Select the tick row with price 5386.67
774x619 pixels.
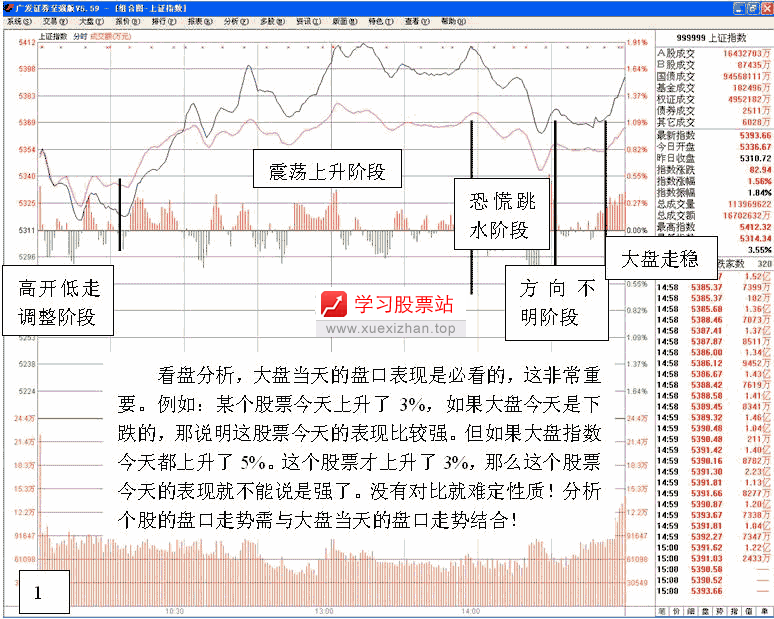(x=713, y=374)
